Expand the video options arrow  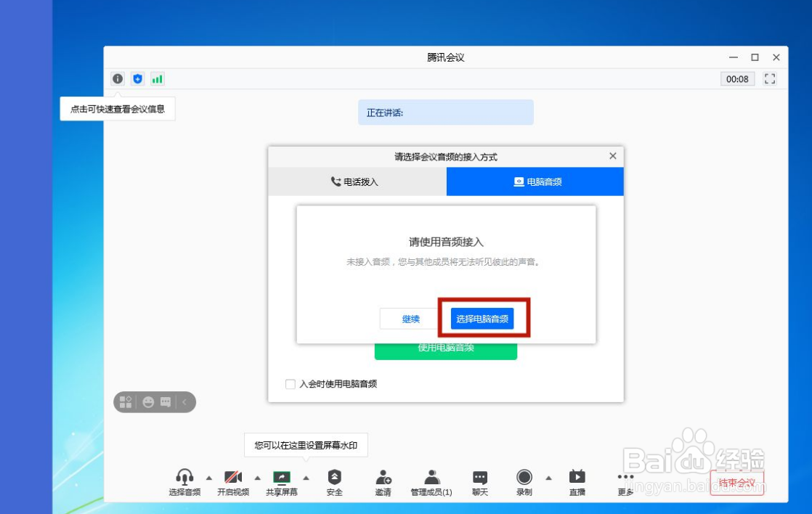[x=257, y=478]
